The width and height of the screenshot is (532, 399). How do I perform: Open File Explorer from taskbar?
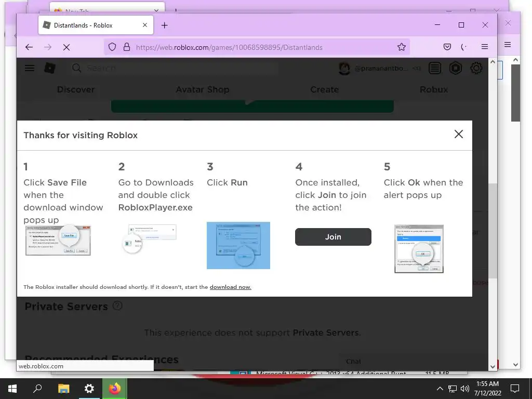[63, 389]
